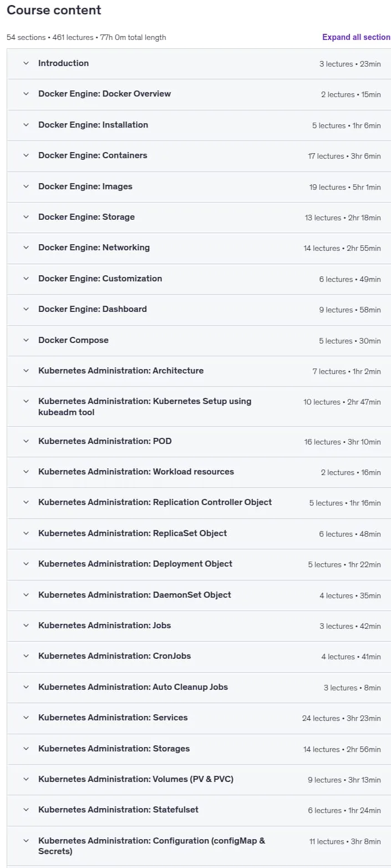The width and height of the screenshot is (391, 868).
Task: Expand Volumes (PV & PVC) section
Action: pos(199,780)
